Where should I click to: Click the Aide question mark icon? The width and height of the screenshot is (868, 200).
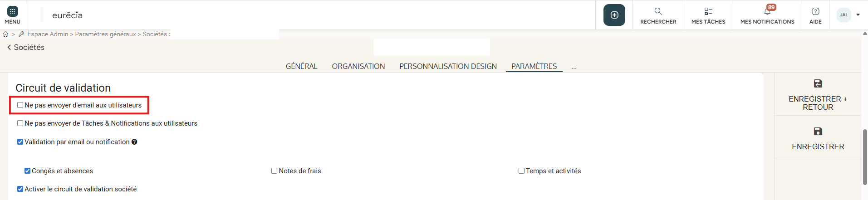click(x=815, y=11)
